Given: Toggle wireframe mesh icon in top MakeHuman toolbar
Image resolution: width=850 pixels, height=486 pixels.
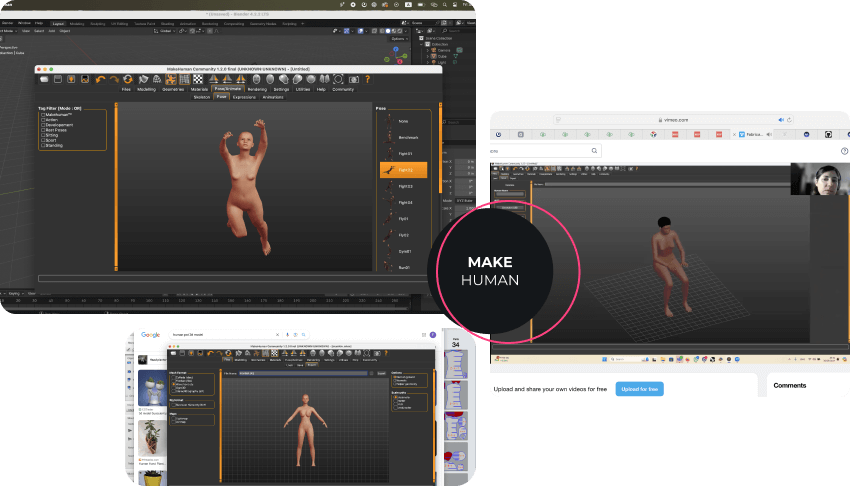Looking at the screenshot, I should point(157,80).
